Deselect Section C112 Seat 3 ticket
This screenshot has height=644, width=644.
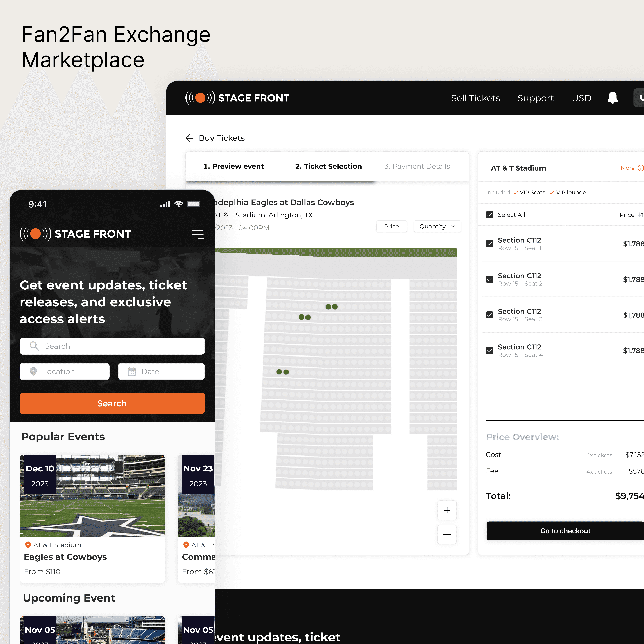(x=489, y=315)
